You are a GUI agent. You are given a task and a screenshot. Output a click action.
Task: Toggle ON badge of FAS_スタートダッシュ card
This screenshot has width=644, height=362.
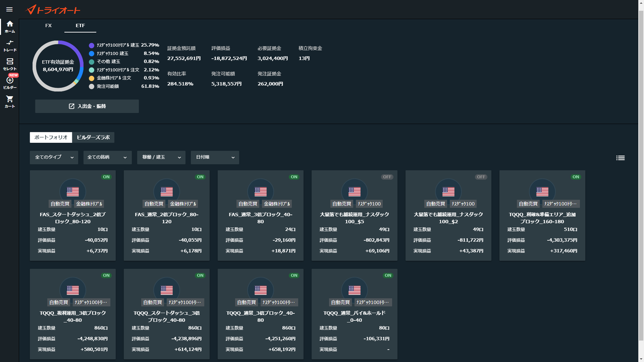(106, 177)
